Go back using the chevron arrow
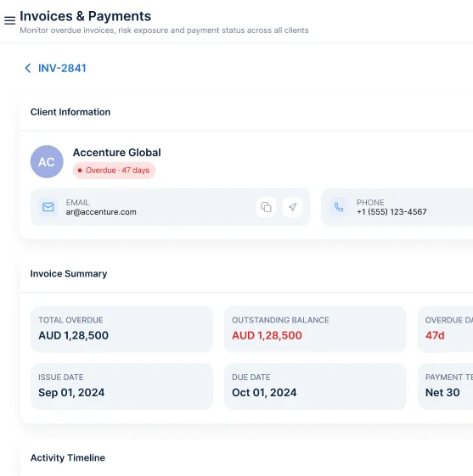 [28, 69]
